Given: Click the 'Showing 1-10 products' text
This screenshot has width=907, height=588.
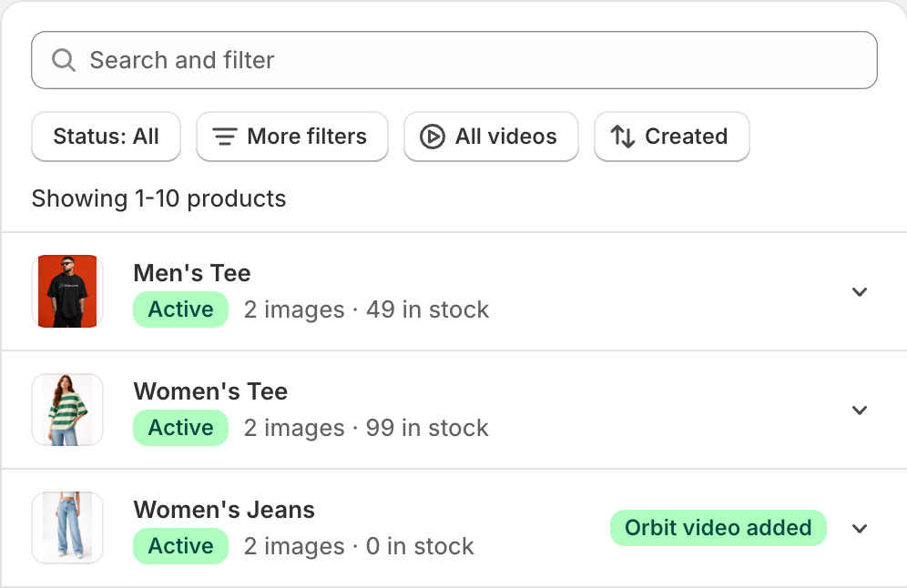Looking at the screenshot, I should [x=158, y=199].
